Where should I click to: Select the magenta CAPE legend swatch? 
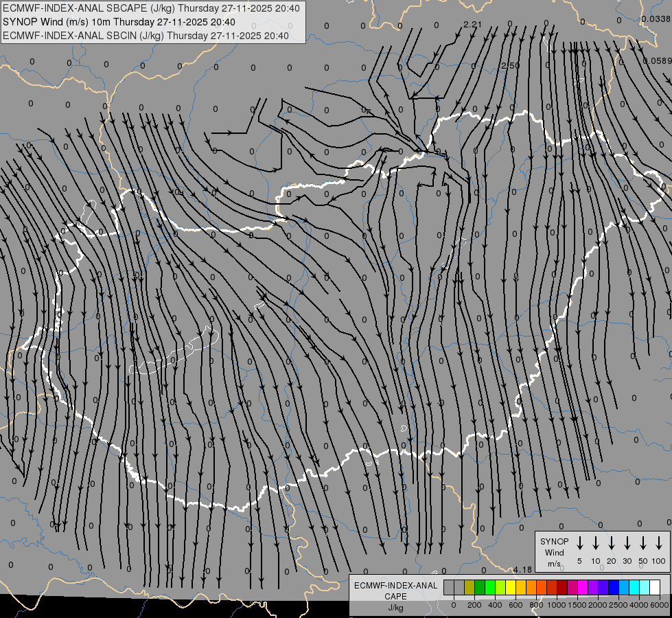pyautogui.click(x=583, y=587)
